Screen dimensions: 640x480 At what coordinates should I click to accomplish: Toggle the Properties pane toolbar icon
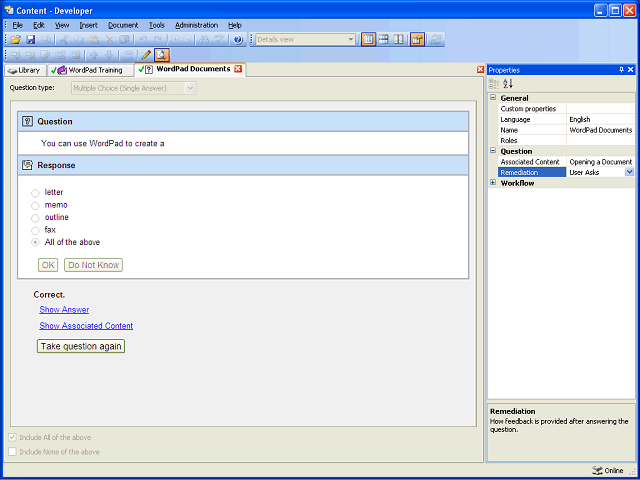coord(417,40)
